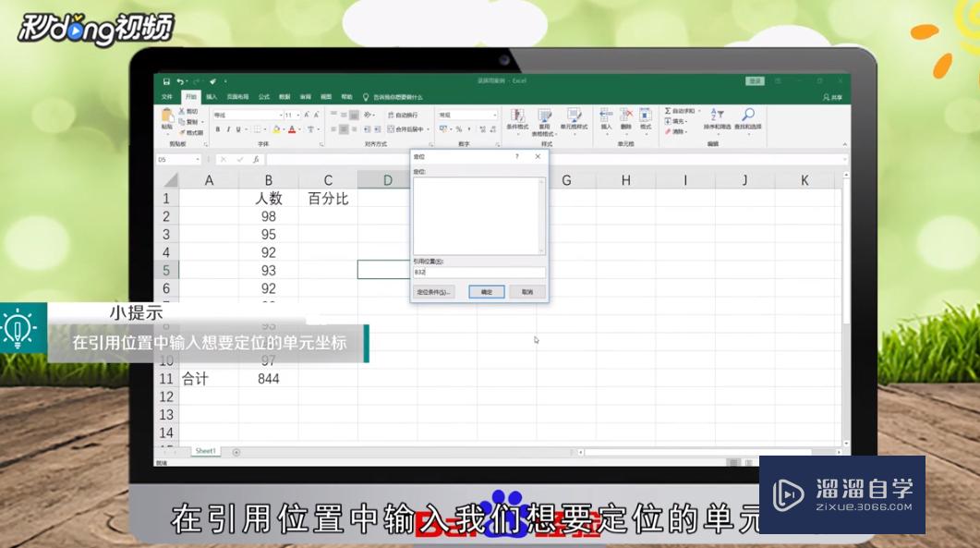The height and width of the screenshot is (548, 980).
Task: Toggle italic formatting in the Font group
Action: (x=228, y=128)
